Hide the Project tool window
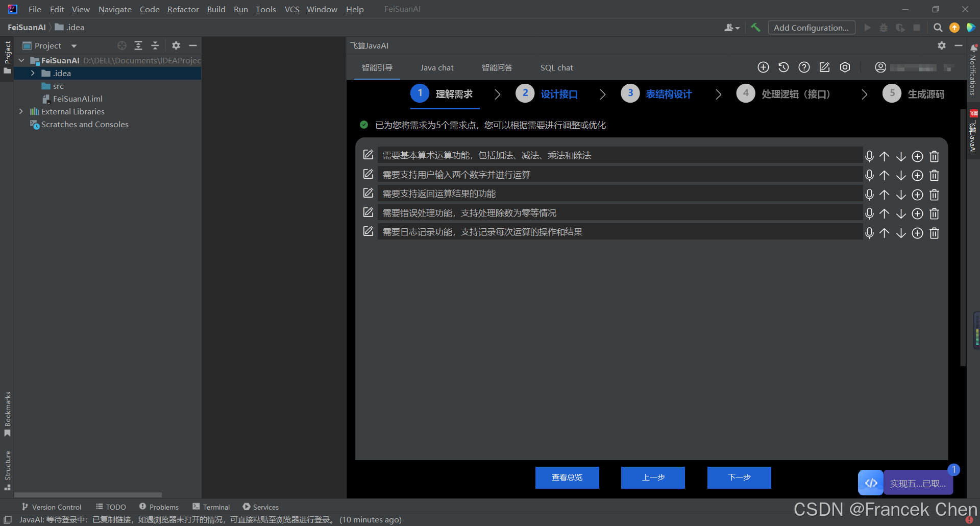 coord(193,45)
